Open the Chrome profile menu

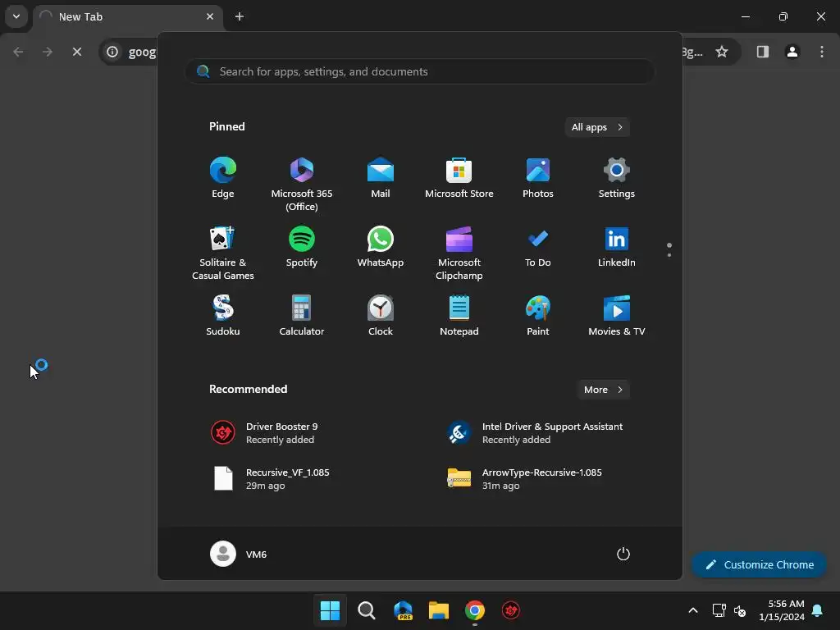point(792,52)
